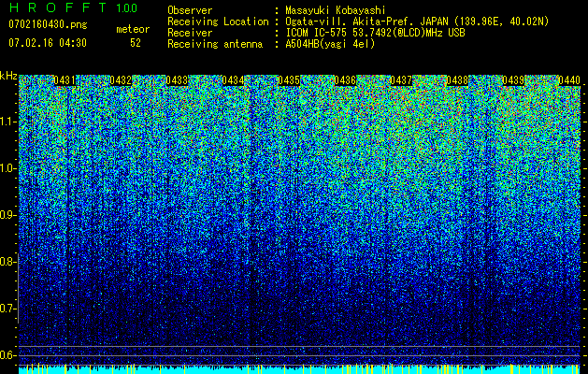Image resolution: width=588 pixels, height=374 pixels.
Task: Click the 0434 time marker
Action: [x=233, y=80]
